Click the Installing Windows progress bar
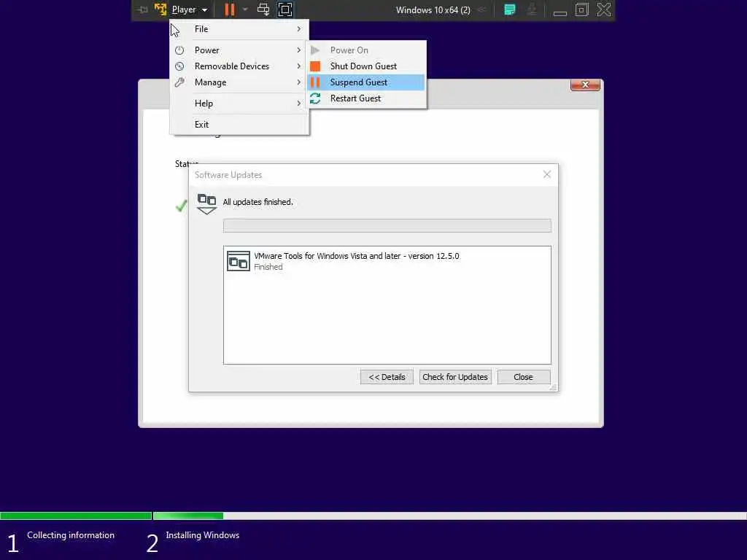The width and height of the screenshot is (747, 560). [x=449, y=516]
